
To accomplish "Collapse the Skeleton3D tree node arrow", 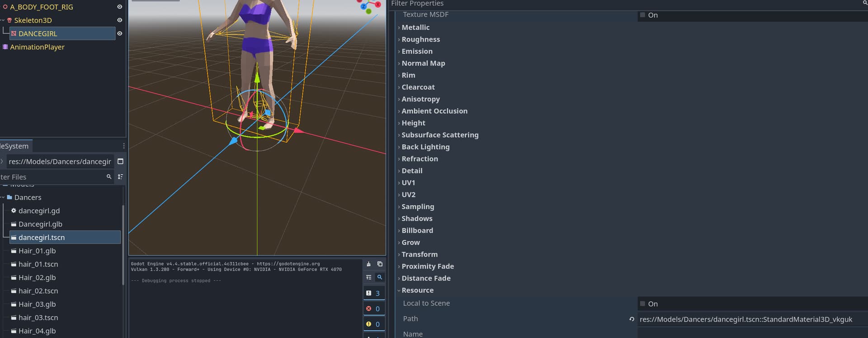I will [x=2, y=20].
